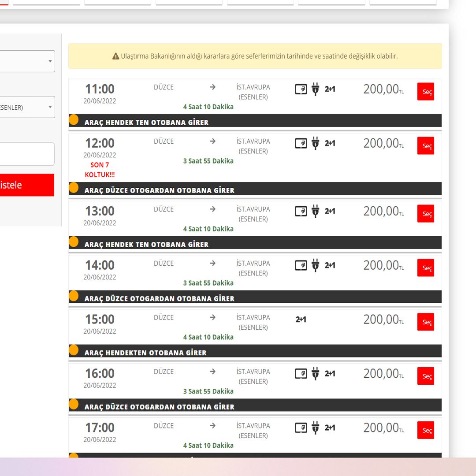Image resolution: width=476 pixels, height=476 pixels.
Task: Click the power plug icon on 17:00 row
Action: [x=316, y=428]
